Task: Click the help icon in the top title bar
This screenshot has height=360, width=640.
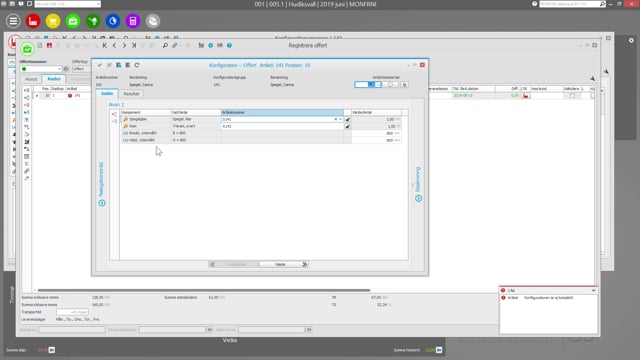Action: pos(534,4)
